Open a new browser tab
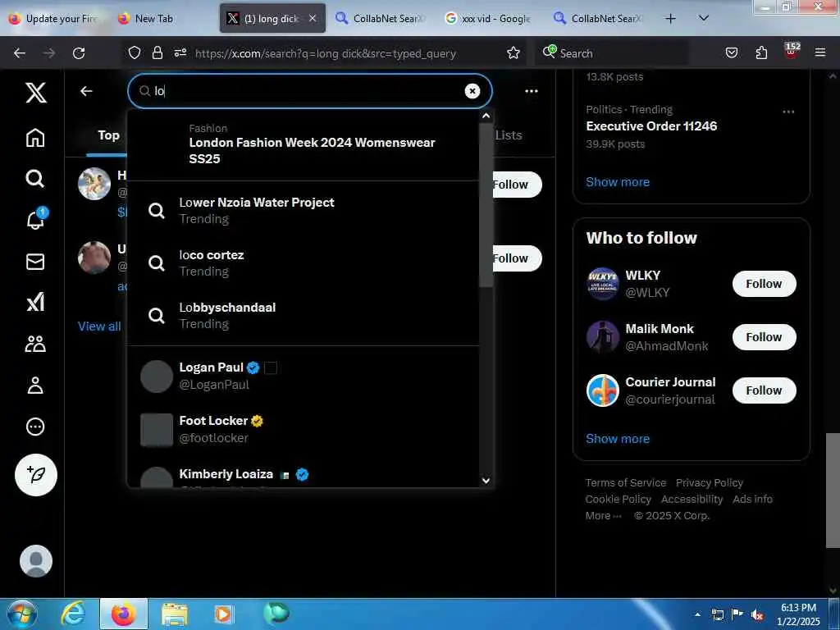Viewport: 840px width, 630px height. 670,19
